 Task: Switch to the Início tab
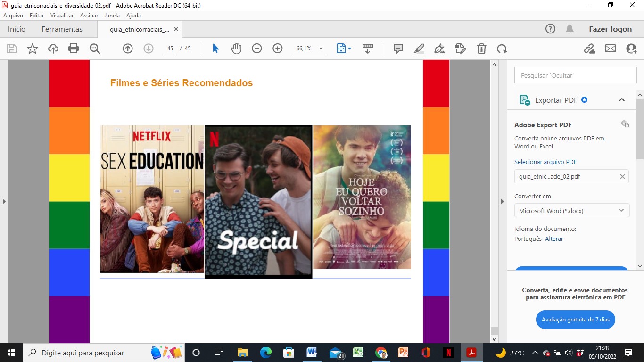click(17, 29)
